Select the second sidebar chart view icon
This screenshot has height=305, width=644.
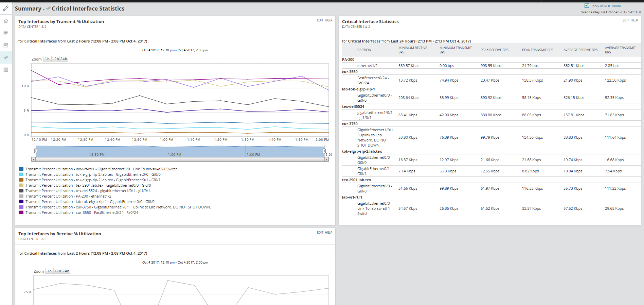point(6,33)
